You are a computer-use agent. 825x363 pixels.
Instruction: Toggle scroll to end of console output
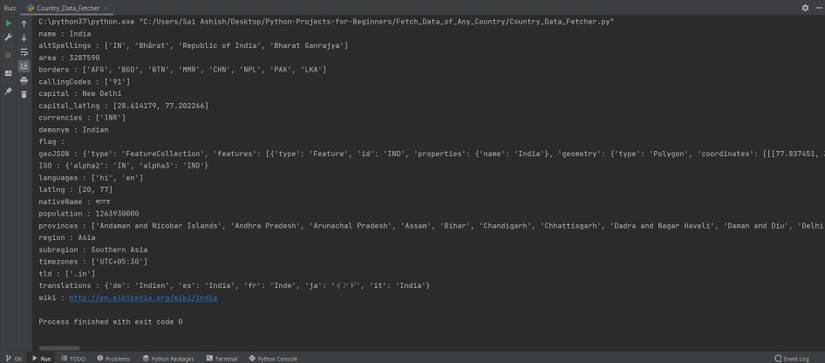click(x=24, y=66)
